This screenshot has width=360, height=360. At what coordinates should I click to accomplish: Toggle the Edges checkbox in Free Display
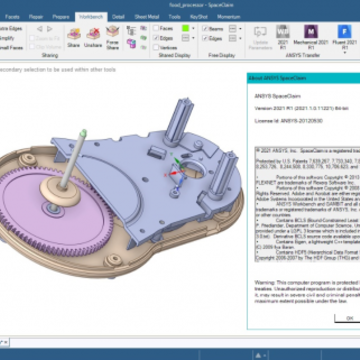[205, 38]
